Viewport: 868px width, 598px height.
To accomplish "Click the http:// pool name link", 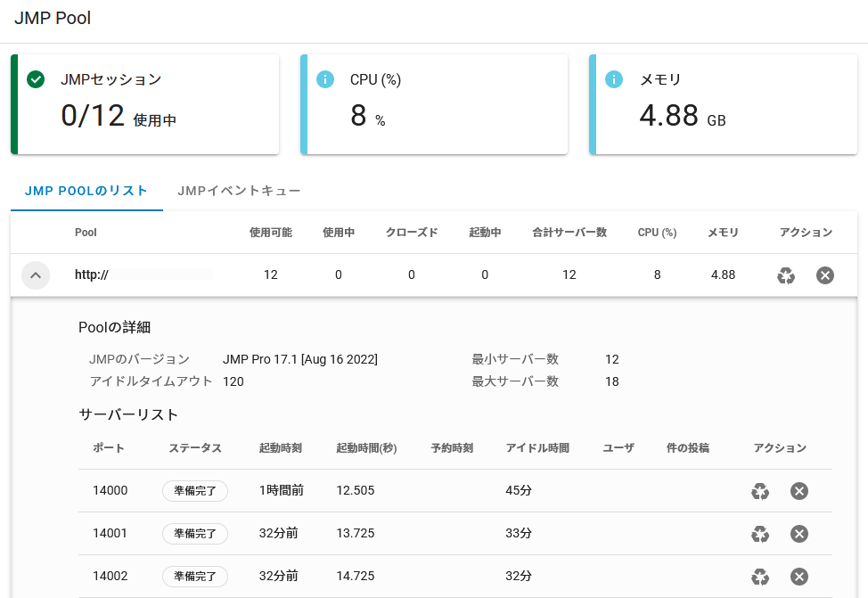I will [92, 275].
